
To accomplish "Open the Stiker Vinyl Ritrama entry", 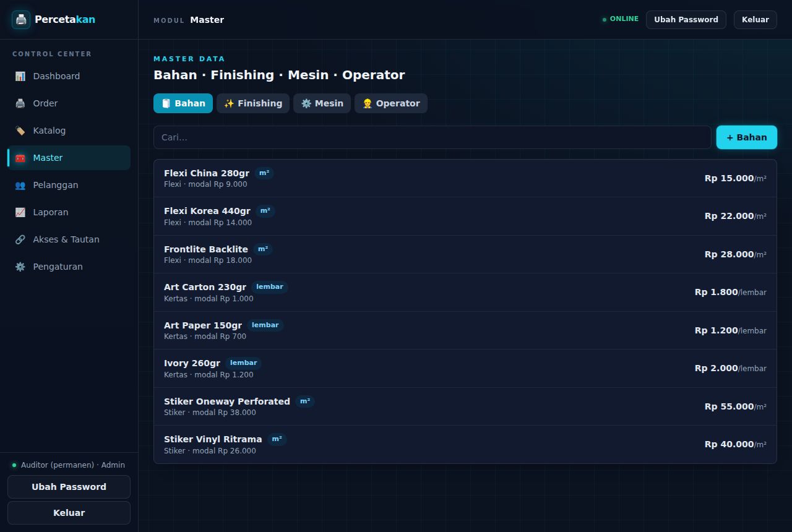I will [x=465, y=444].
